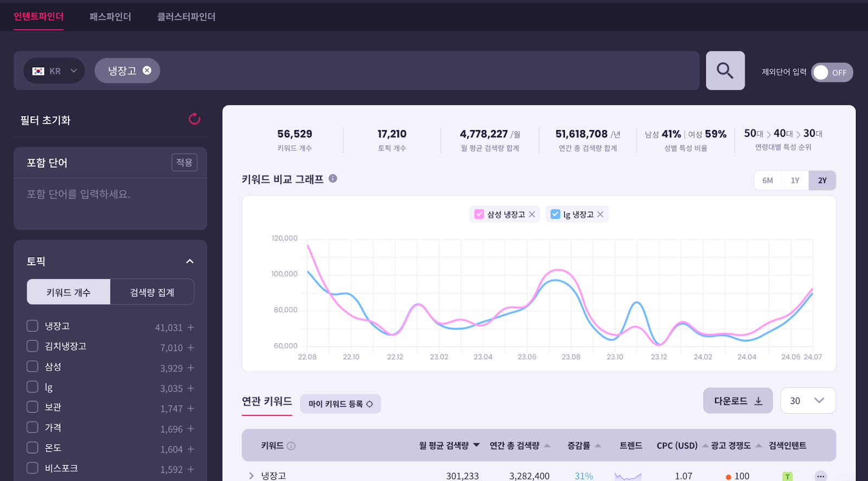Open the 연관 키워드 tab
Viewport: 868px width, 481px height.
point(267,401)
